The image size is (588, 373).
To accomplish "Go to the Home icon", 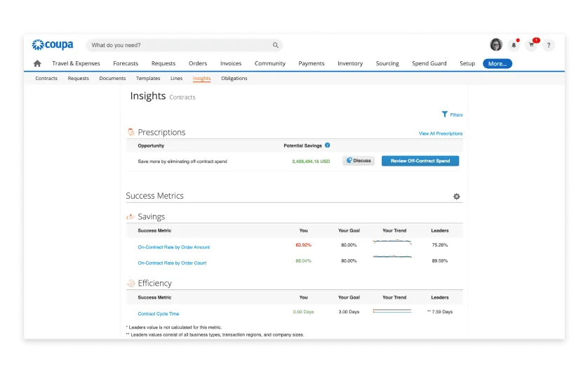I will click(37, 64).
